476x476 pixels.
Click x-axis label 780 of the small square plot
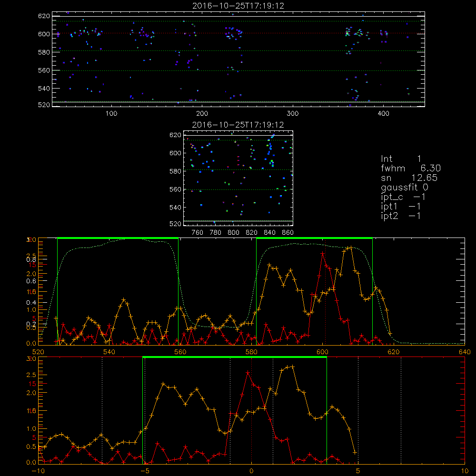pos(216,233)
